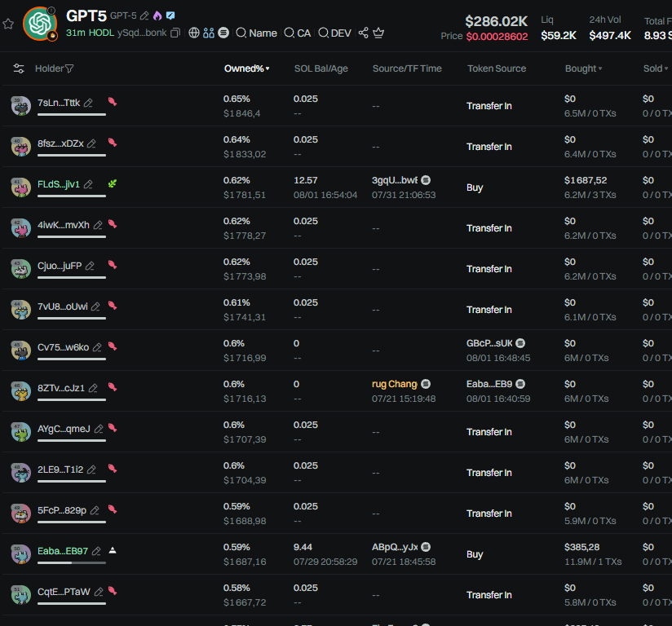Open funding source 3gqU...bwE
672x626 pixels.
pyautogui.click(x=395, y=180)
